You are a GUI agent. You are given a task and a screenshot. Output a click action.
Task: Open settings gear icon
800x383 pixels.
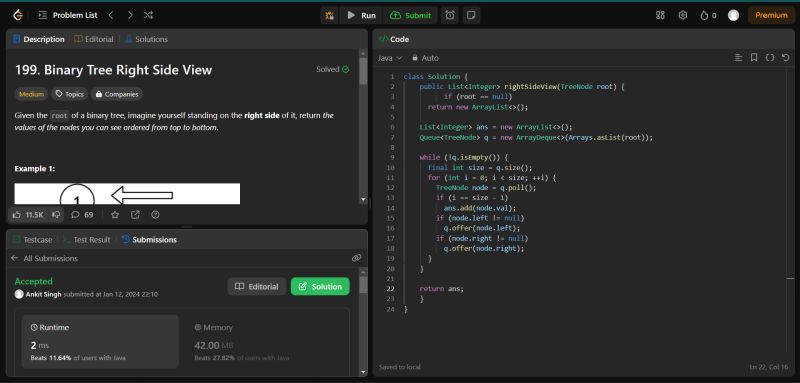pyautogui.click(x=683, y=15)
